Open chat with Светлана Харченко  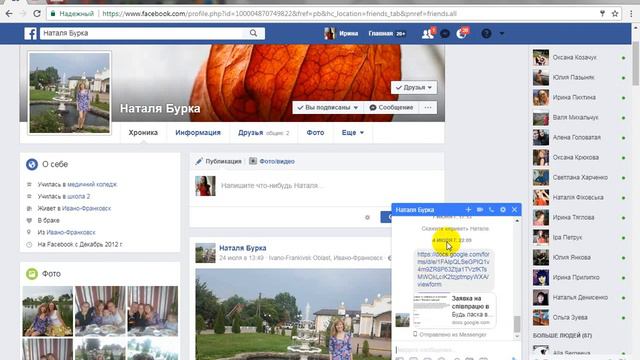pos(579,178)
